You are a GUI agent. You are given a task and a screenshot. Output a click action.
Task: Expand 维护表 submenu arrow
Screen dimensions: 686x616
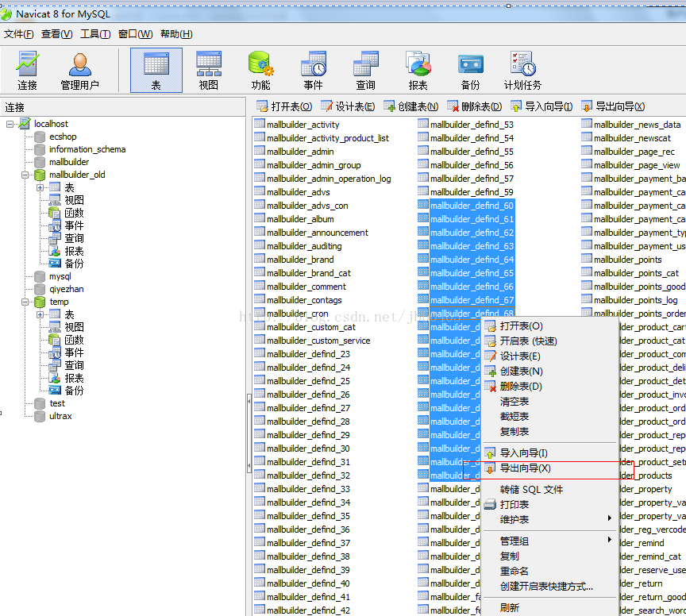[610, 518]
